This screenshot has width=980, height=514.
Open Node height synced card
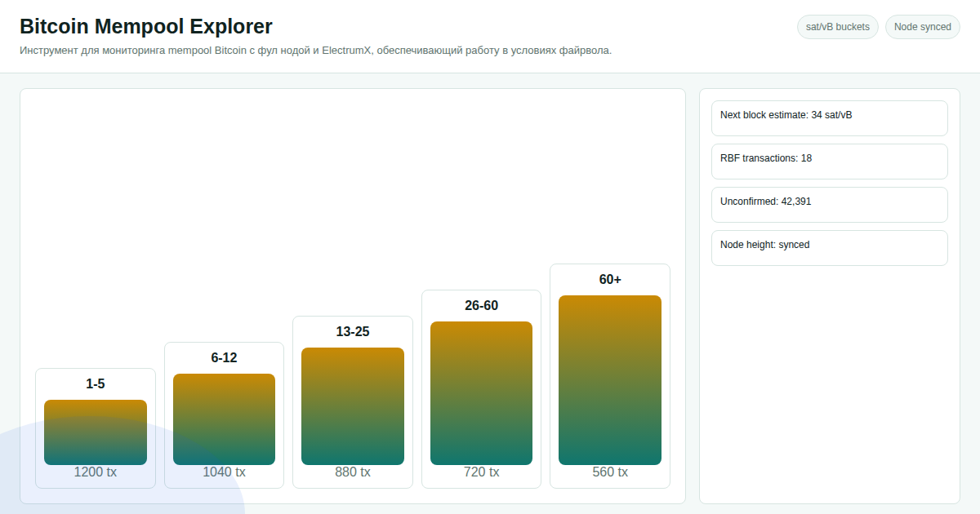pos(830,248)
